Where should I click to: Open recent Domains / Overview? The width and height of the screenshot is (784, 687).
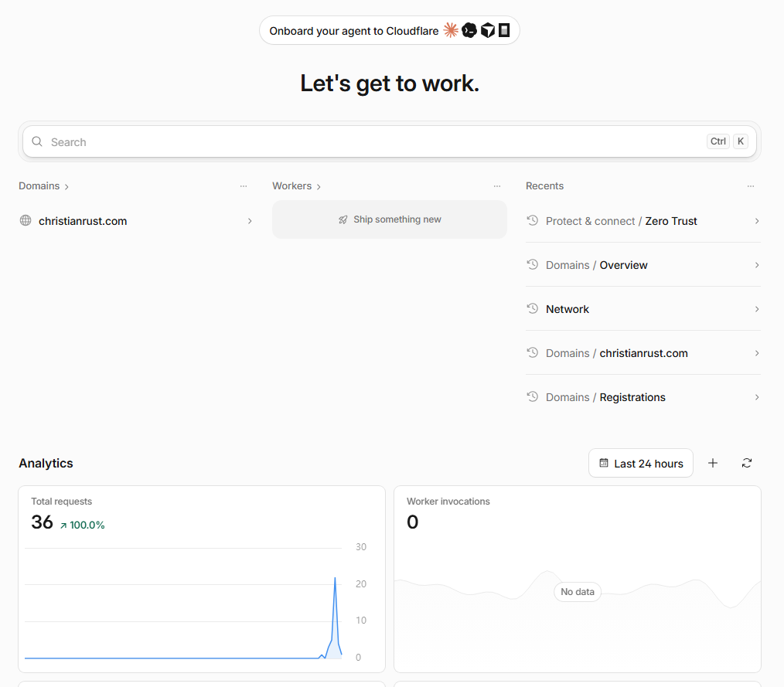pos(643,265)
